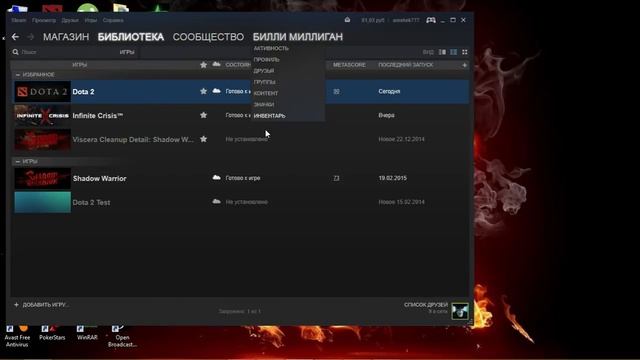640x360 pixels.
Task: Toggle favorite star for Dota 2
Action: pyautogui.click(x=203, y=91)
